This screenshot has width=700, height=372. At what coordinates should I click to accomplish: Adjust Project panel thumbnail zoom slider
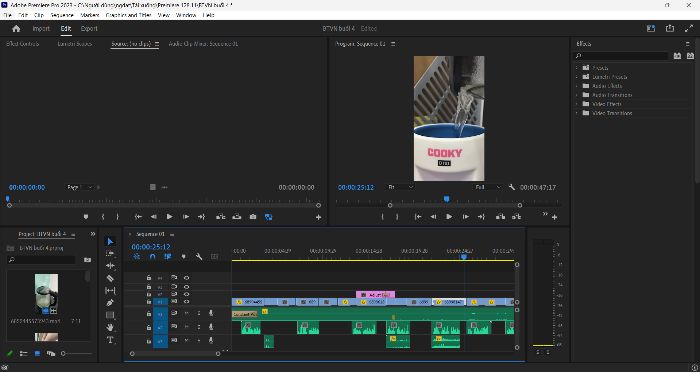(x=63, y=354)
